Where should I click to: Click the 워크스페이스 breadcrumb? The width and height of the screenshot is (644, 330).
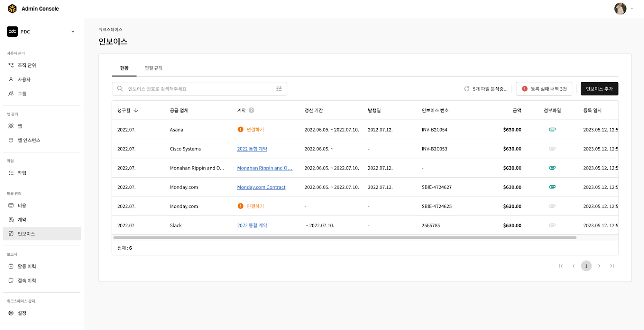[110, 29]
